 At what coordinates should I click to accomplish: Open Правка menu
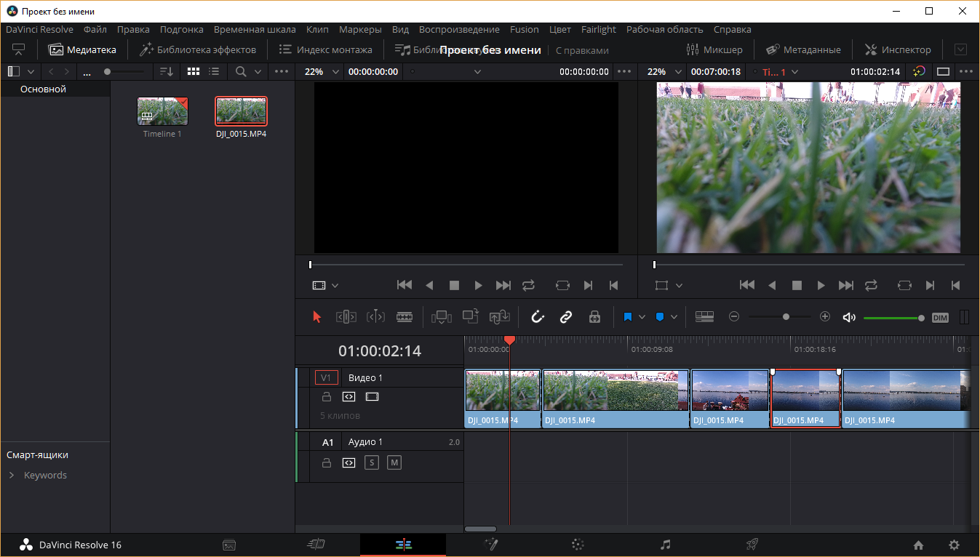[133, 30]
